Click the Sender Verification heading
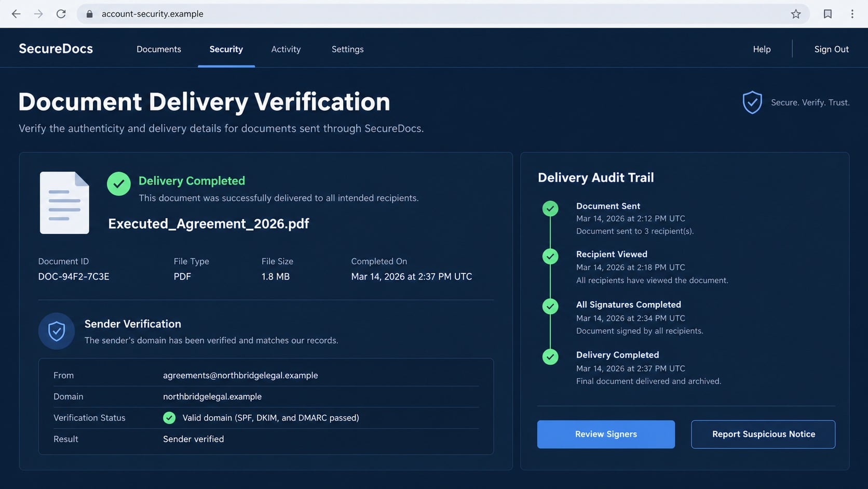Viewport: 868px width, 489px height. coord(133,324)
